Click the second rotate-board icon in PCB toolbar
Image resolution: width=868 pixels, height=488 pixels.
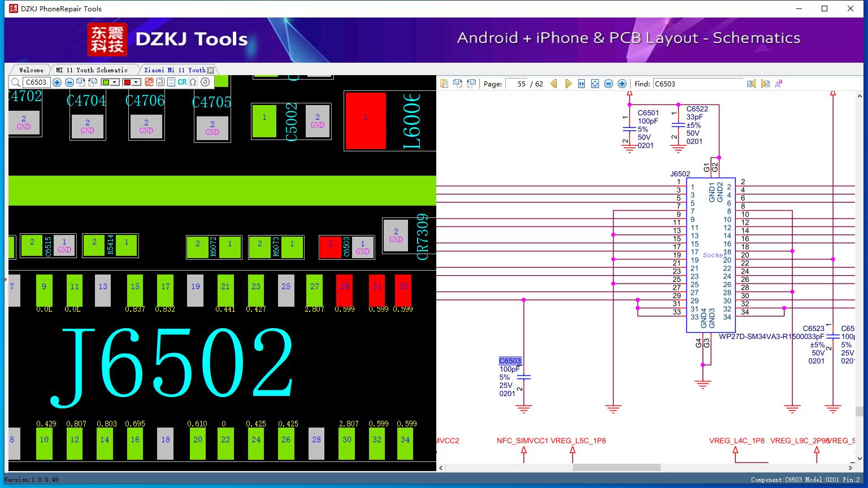(x=92, y=82)
